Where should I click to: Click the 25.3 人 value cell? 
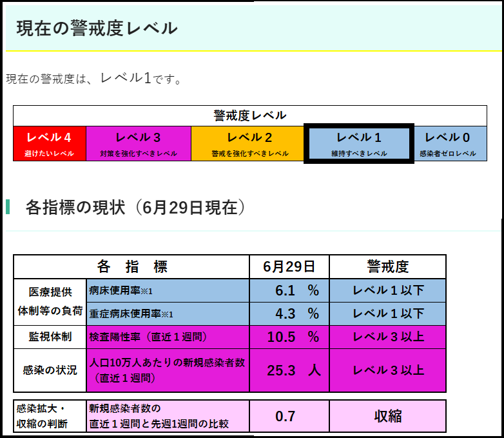click(x=289, y=370)
